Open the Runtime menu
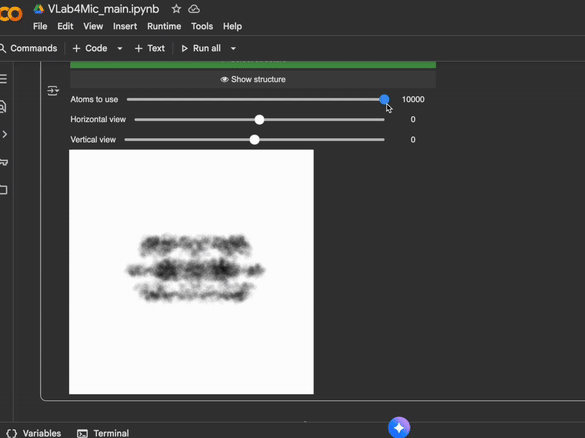 coord(164,26)
